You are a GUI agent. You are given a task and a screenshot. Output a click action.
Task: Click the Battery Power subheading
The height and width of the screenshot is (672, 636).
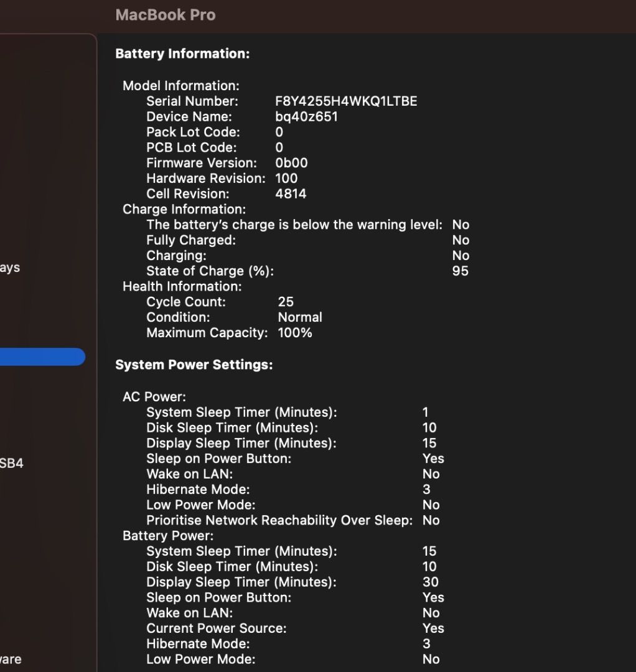click(168, 536)
